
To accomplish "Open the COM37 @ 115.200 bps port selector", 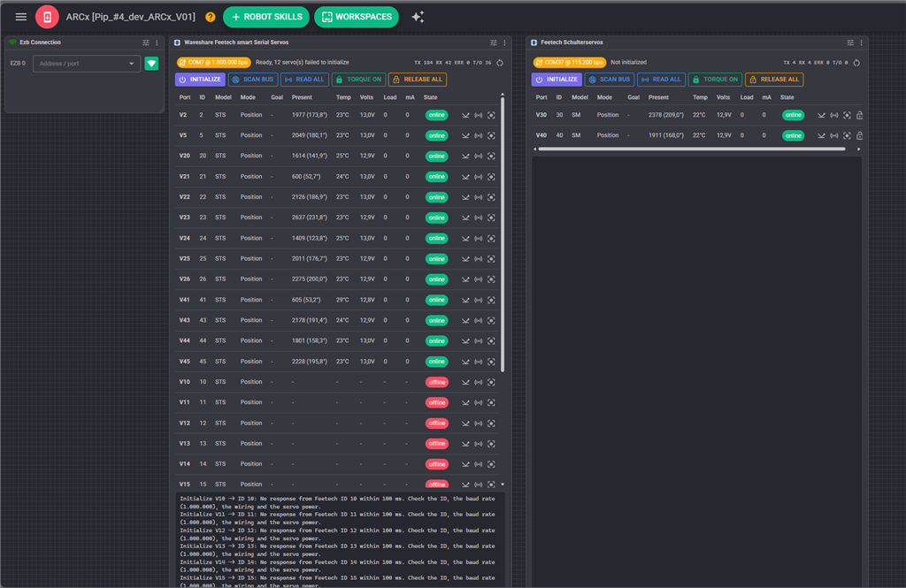I will click(570, 63).
